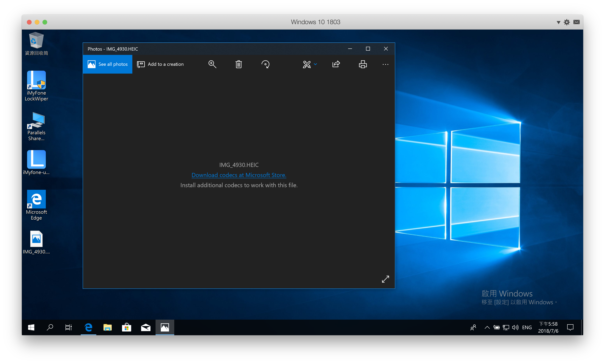Delete the photo using the trash icon
605x364 pixels.
pos(239,64)
